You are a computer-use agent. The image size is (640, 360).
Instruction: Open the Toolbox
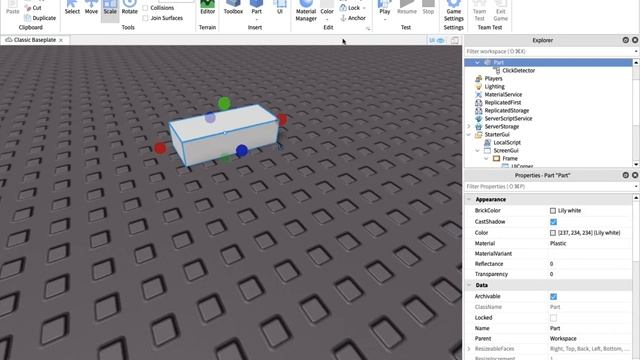click(x=233, y=7)
